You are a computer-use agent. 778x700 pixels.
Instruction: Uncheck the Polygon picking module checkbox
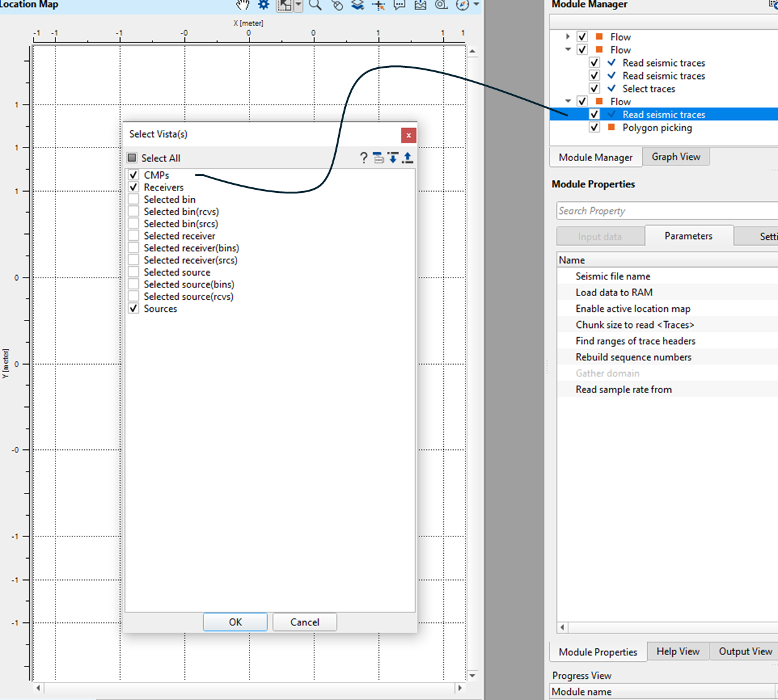pos(594,128)
